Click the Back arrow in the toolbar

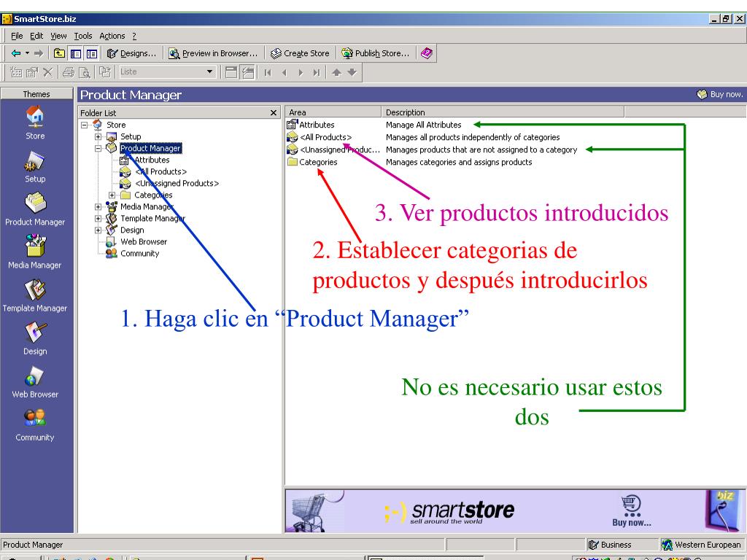point(16,53)
